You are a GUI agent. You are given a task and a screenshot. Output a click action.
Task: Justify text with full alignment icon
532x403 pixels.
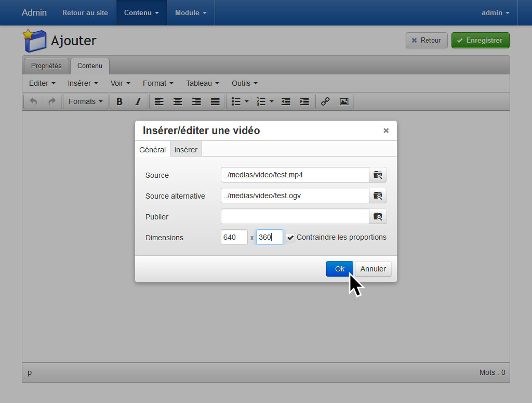coord(215,101)
